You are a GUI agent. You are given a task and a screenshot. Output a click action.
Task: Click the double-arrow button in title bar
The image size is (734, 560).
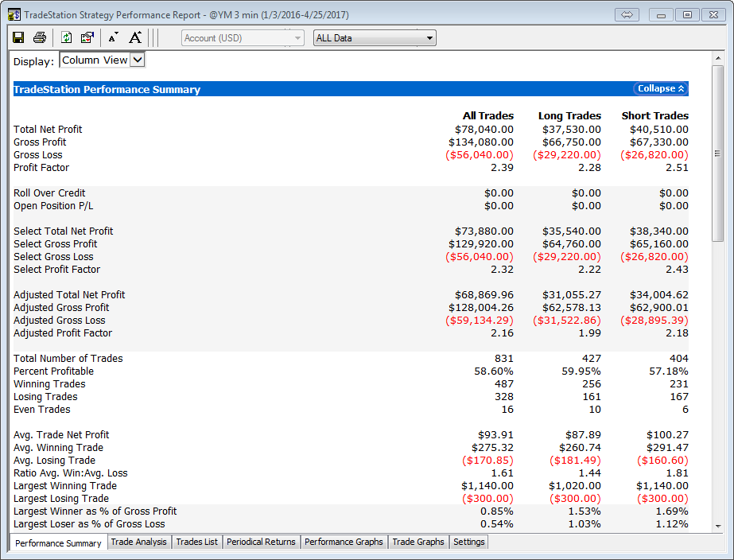pyautogui.click(x=627, y=14)
